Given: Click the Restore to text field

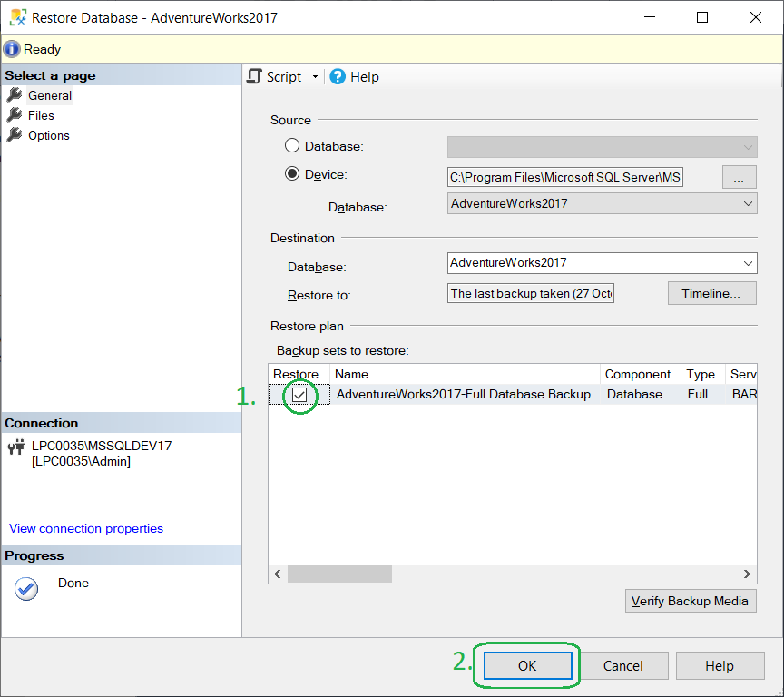Looking at the screenshot, I should [x=531, y=294].
